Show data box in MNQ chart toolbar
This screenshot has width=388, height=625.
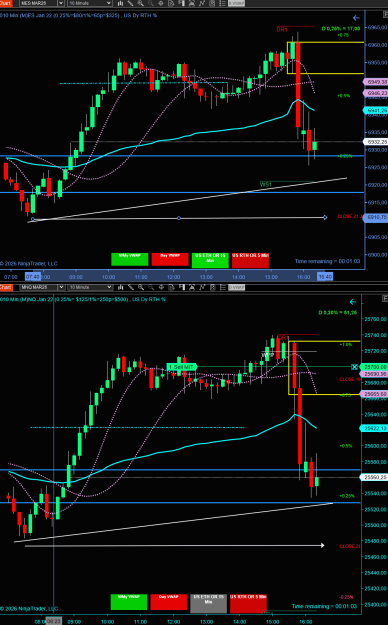171,287
